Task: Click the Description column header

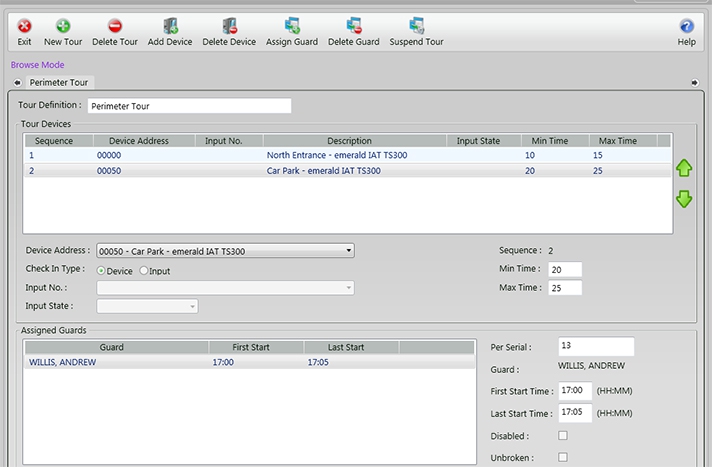Action: pos(355,141)
